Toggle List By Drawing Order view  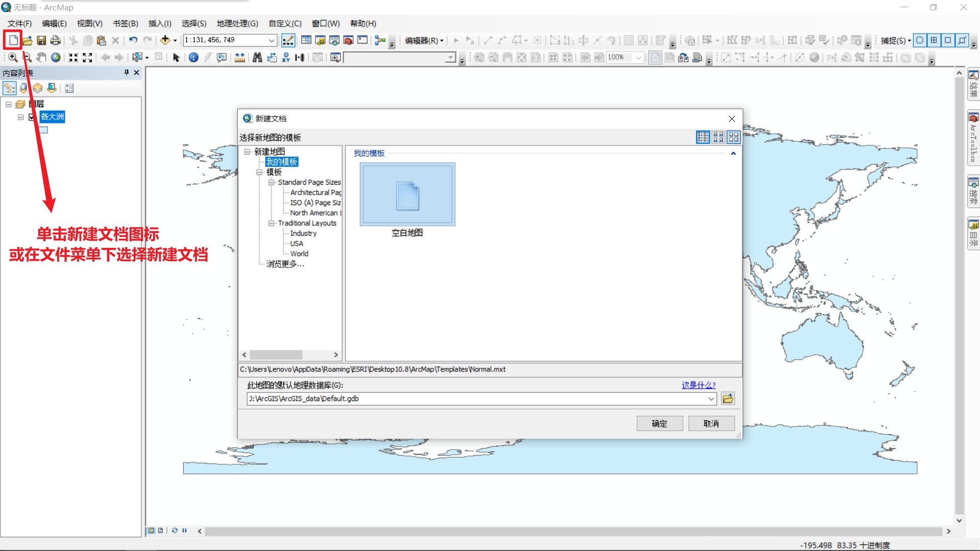tap(10, 88)
